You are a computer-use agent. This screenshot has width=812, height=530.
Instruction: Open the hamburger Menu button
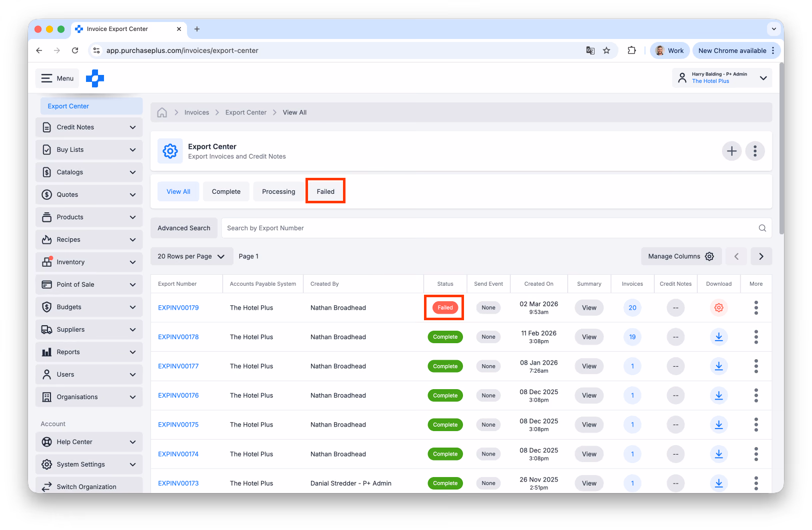(x=57, y=78)
